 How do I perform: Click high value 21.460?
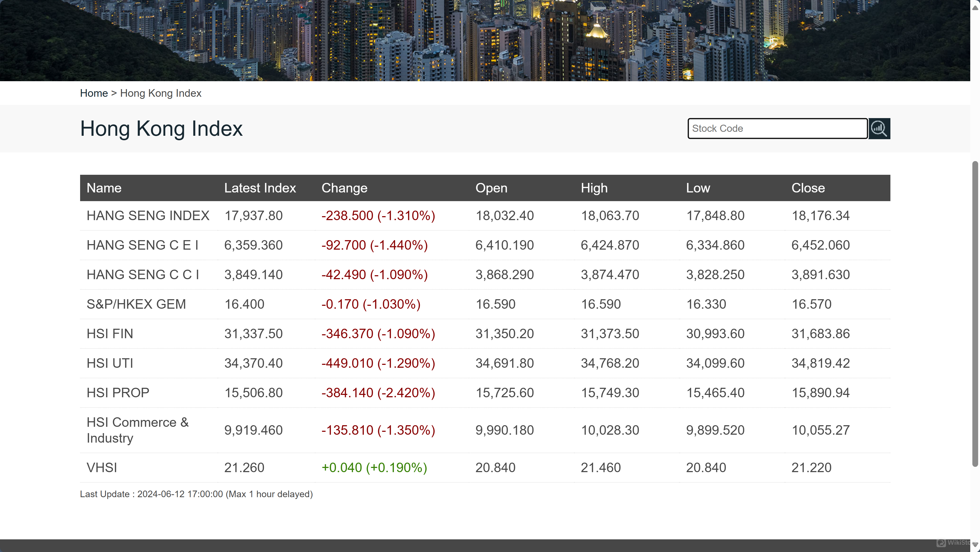pyautogui.click(x=601, y=467)
